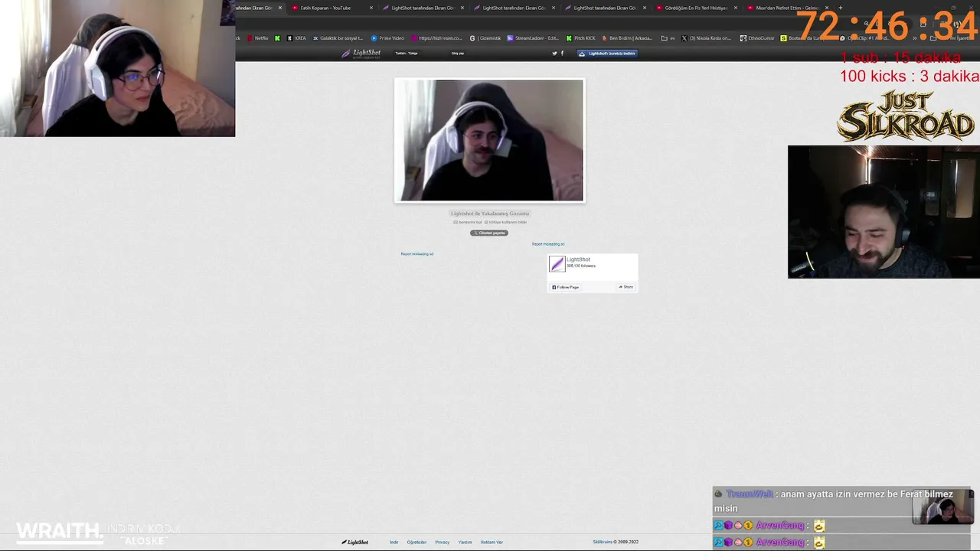
Task: Click the Öğreticiler footer link
Action: [416, 542]
